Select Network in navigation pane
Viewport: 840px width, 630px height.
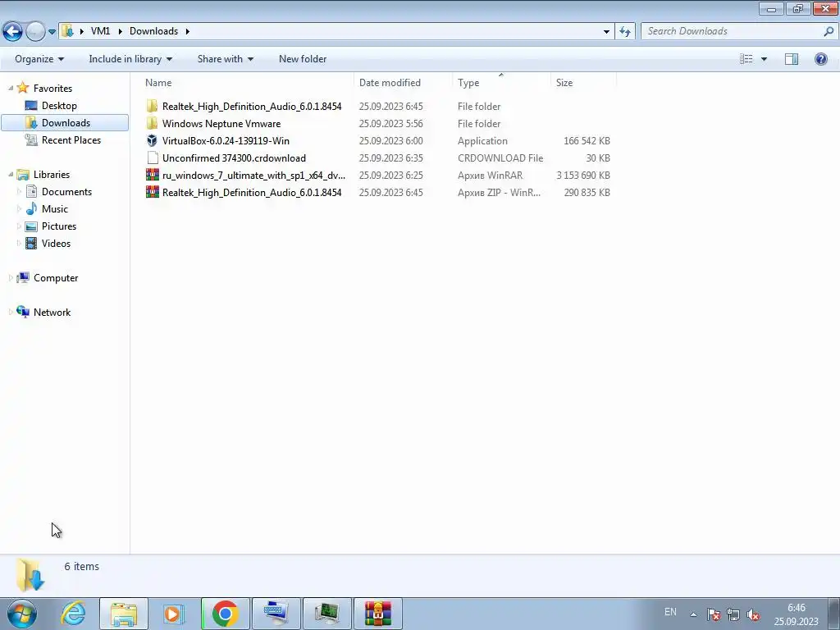pos(52,313)
